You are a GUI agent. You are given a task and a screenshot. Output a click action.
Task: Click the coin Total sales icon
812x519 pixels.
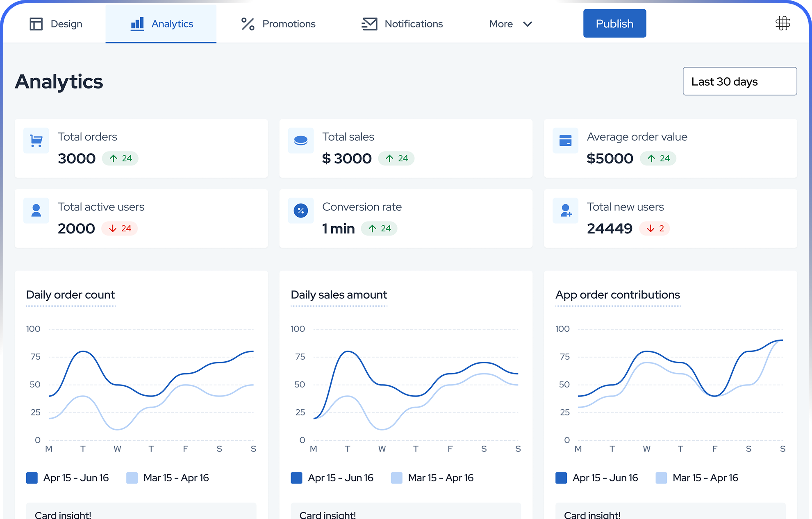pos(300,141)
